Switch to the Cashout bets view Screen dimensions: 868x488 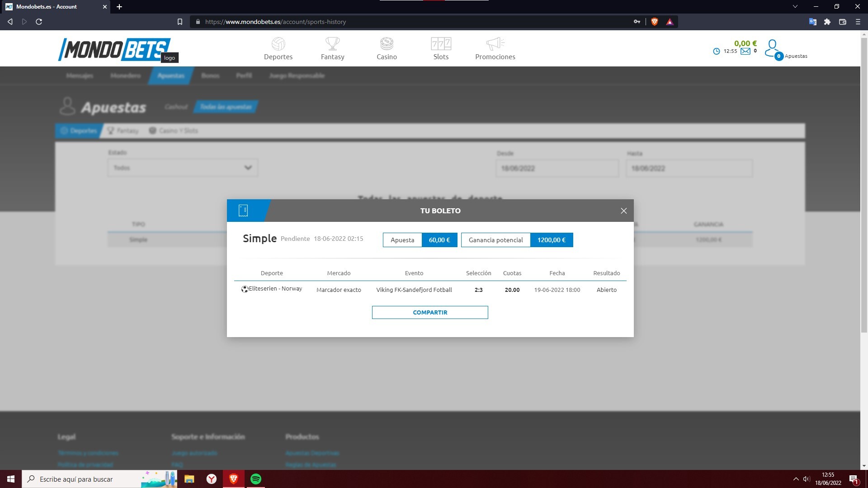[x=176, y=107]
